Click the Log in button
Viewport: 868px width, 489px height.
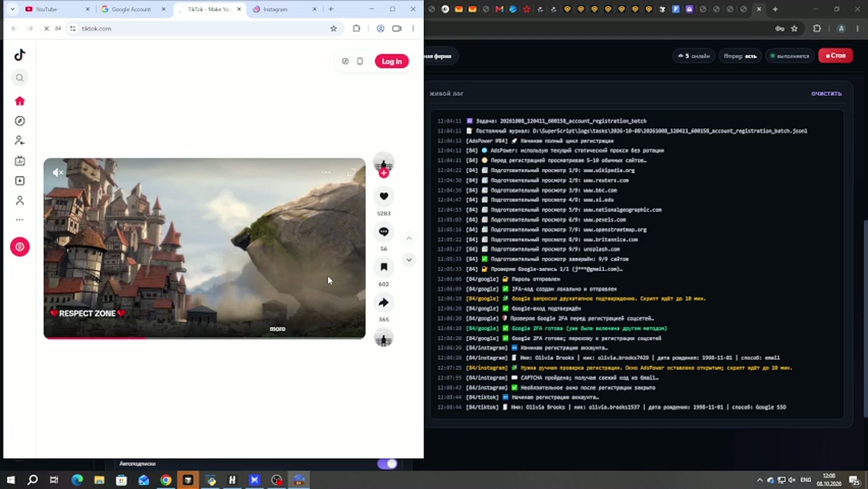point(392,61)
